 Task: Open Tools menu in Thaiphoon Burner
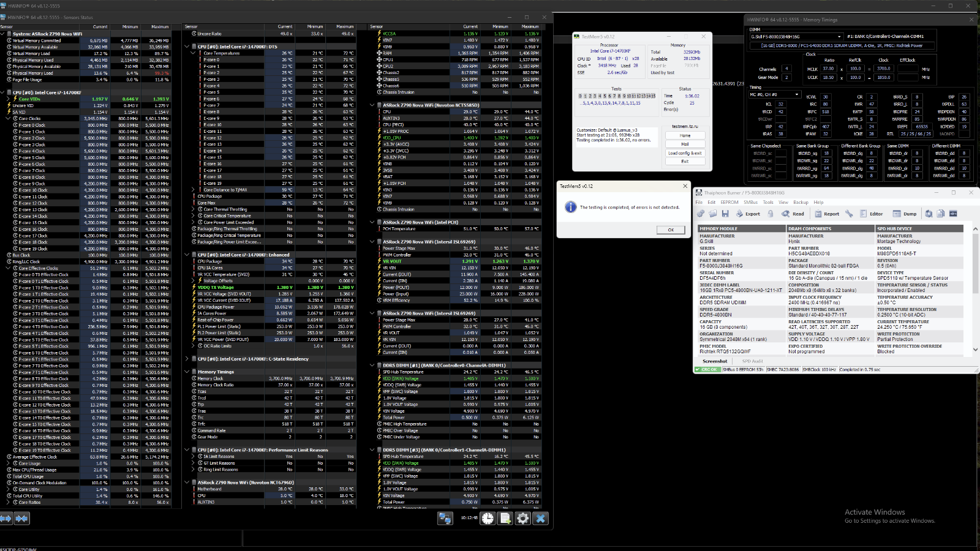[768, 202]
